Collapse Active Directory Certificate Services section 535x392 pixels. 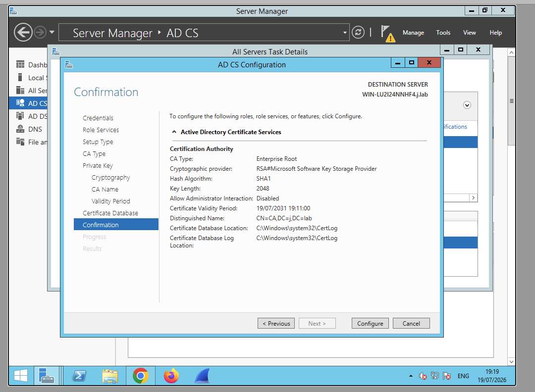(x=174, y=132)
